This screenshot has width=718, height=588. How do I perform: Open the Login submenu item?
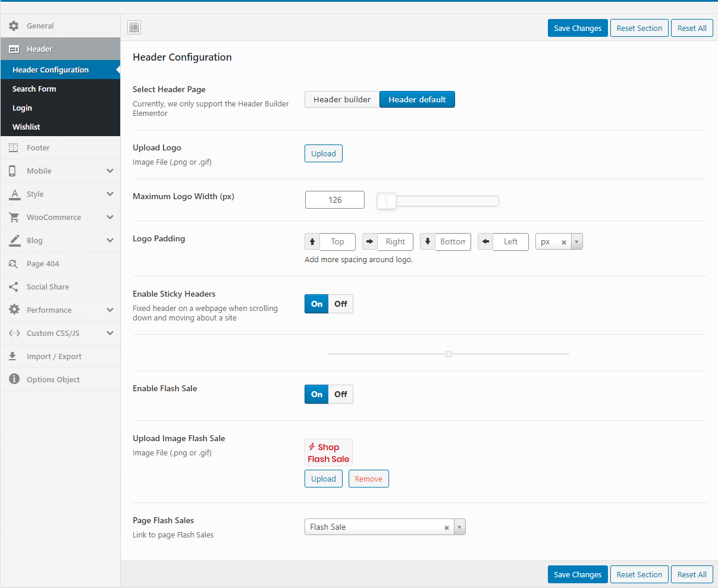[x=60, y=108]
